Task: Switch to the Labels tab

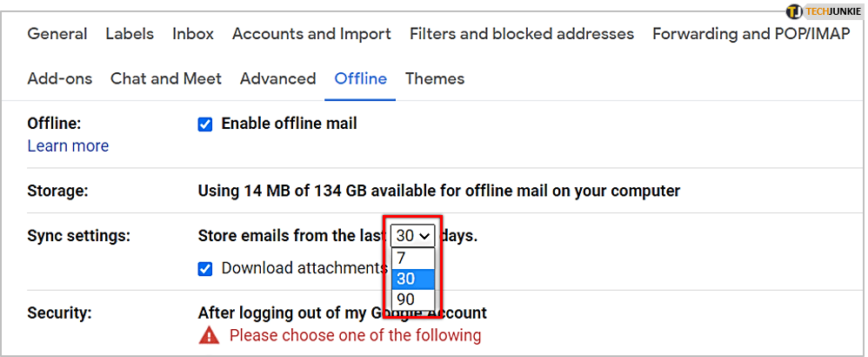Action: coord(130,34)
